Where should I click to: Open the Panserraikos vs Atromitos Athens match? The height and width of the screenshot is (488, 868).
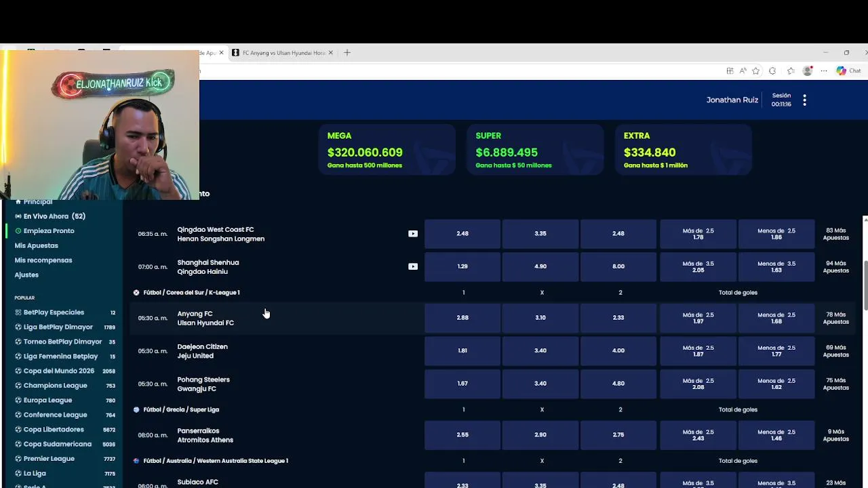tap(205, 436)
